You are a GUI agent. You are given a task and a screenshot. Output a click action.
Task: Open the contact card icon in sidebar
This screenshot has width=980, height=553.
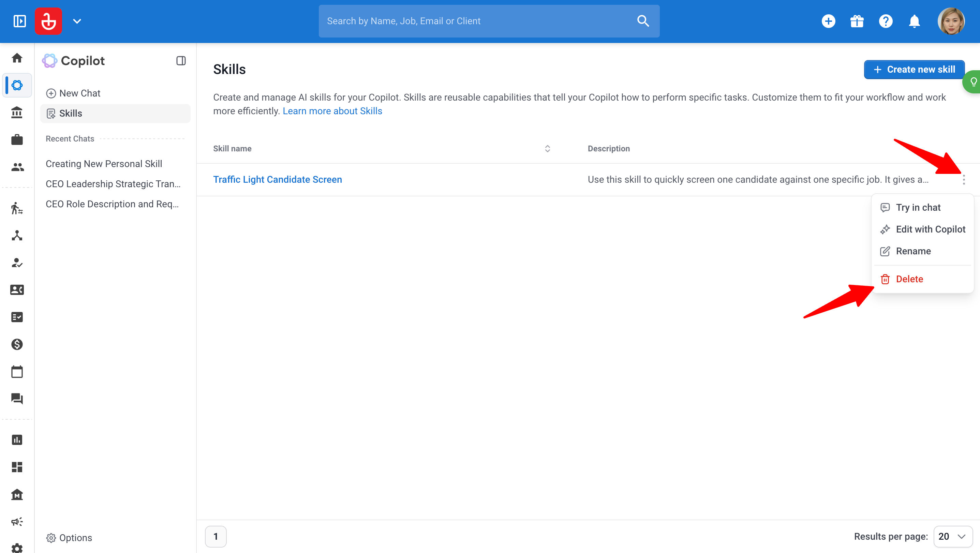coord(17,290)
